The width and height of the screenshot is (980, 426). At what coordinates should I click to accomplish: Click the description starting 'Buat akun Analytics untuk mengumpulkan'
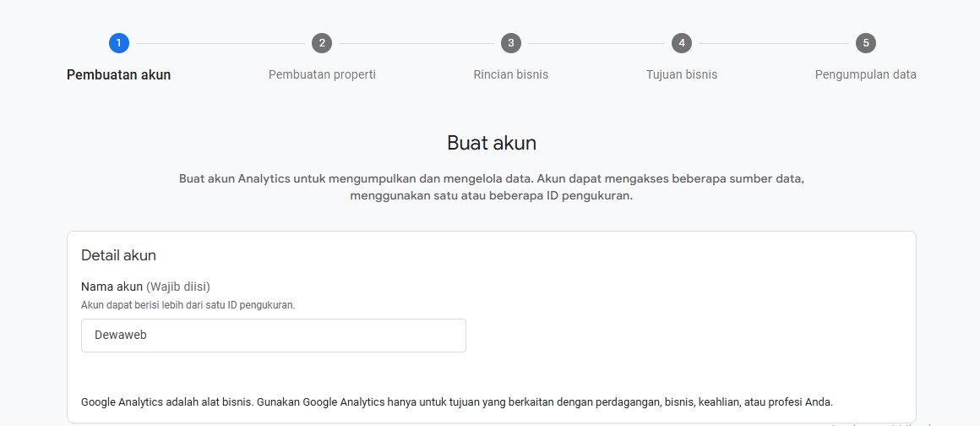pos(492,187)
